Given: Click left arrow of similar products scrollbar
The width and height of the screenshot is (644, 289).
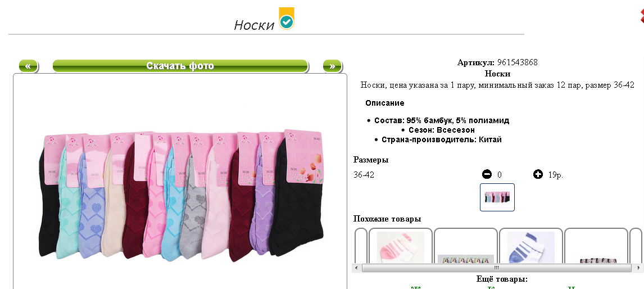Looking at the screenshot, I should [356, 268].
